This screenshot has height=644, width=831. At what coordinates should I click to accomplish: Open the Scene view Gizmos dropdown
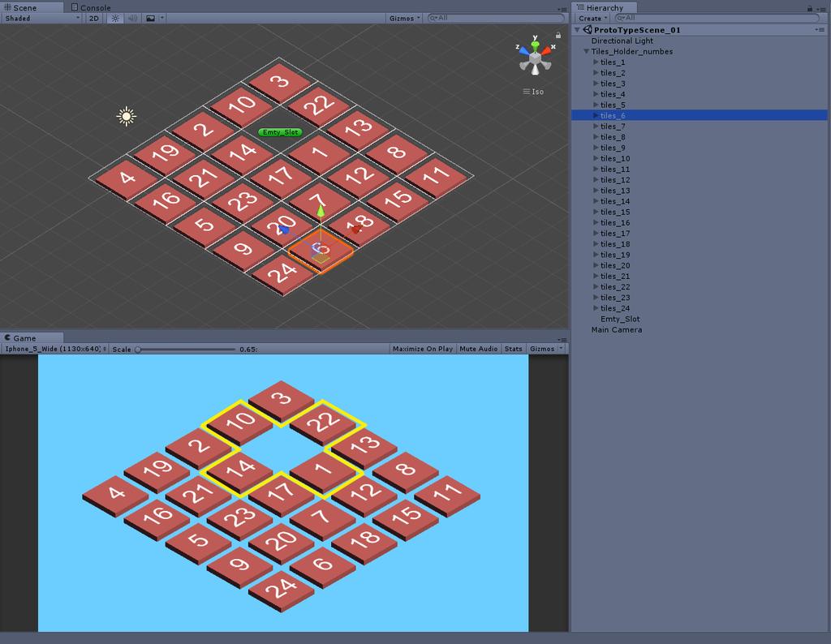click(405, 18)
